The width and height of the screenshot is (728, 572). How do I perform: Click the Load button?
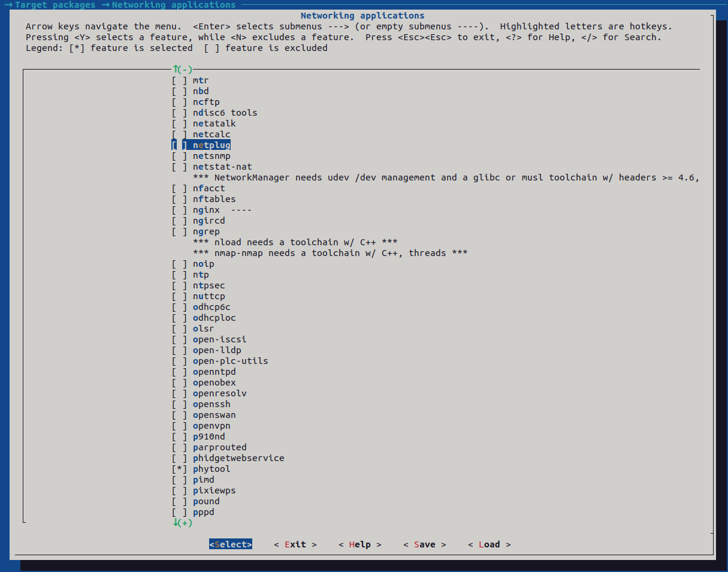[490, 544]
